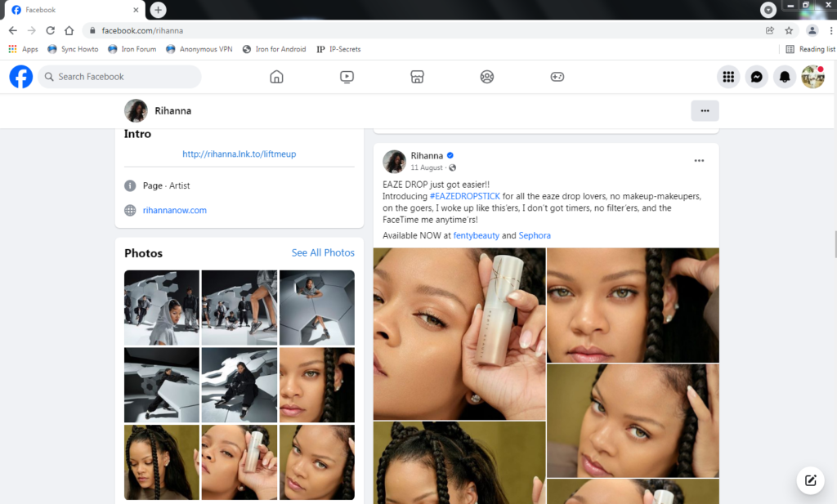Open the fentybeauty link in post
Screen dimensions: 837x504
point(477,235)
